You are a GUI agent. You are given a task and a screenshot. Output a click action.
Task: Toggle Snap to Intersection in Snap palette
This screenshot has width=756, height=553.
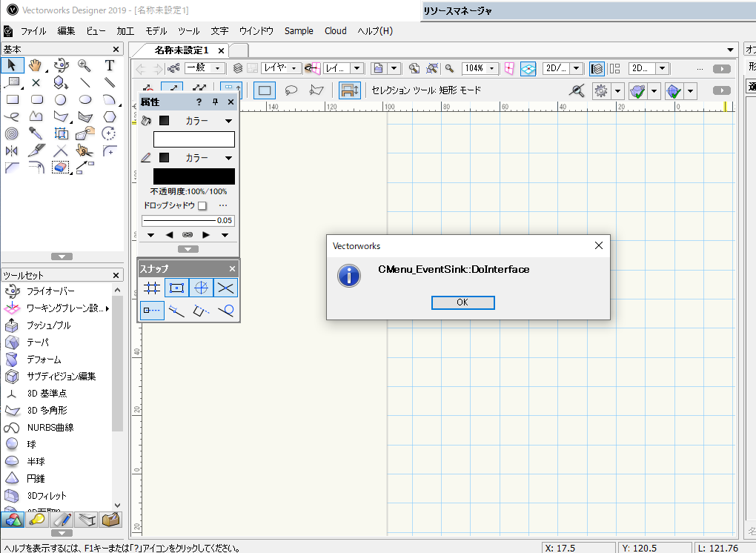click(225, 288)
